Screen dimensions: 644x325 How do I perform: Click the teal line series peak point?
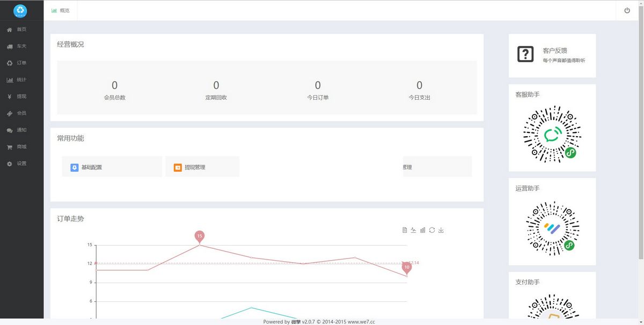tap(251, 307)
